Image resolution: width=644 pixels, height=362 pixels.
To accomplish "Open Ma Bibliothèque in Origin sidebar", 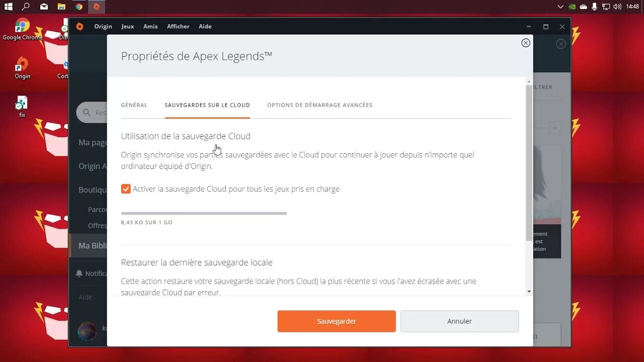I will pyautogui.click(x=89, y=246).
